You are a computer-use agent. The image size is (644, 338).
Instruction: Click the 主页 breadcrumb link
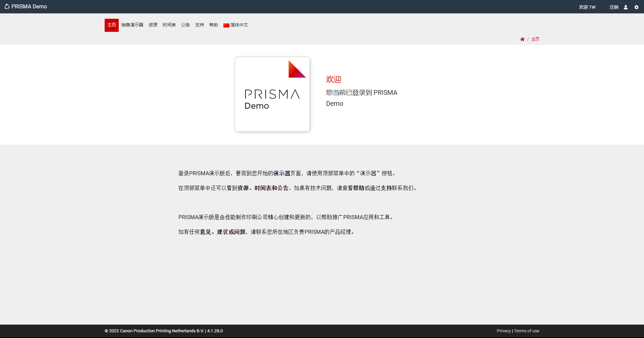[x=535, y=39]
